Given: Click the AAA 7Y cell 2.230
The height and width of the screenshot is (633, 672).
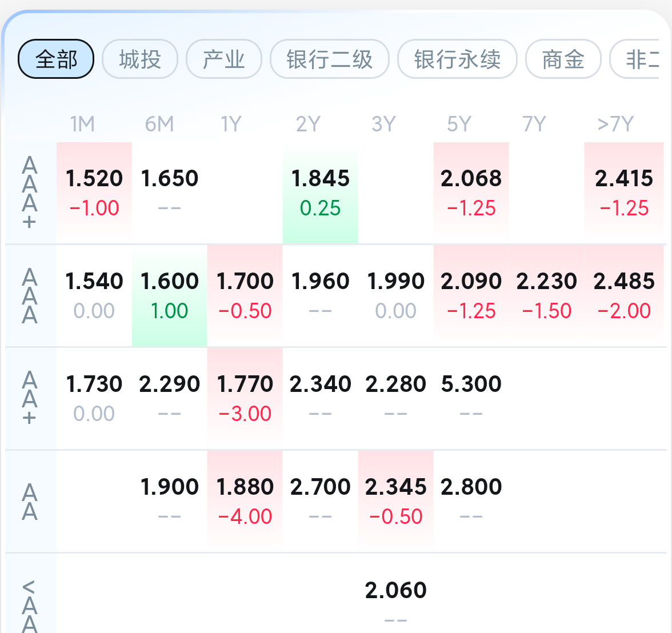Looking at the screenshot, I should pyautogui.click(x=547, y=295).
